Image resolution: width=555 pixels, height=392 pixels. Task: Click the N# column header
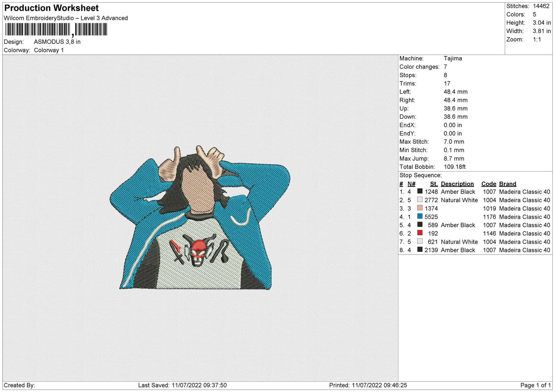[x=411, y=184]
